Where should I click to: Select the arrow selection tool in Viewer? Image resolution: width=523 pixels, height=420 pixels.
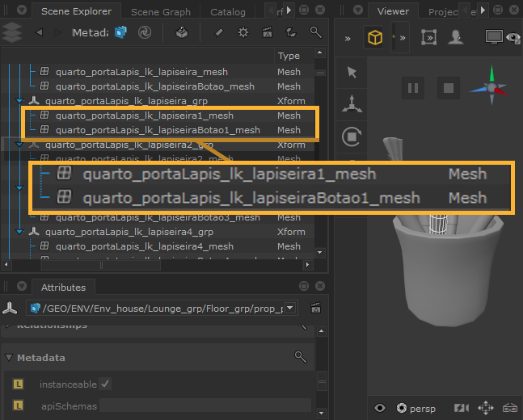pos(352,73)
